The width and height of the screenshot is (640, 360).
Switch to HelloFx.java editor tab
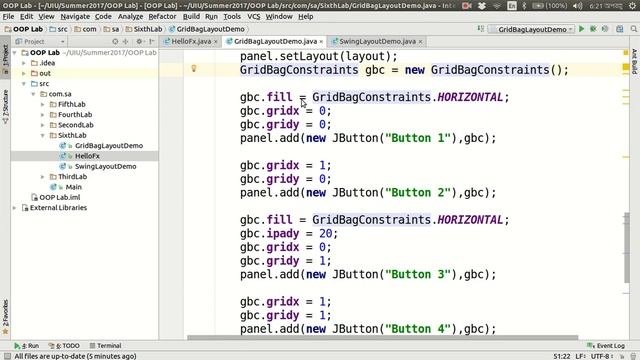[x=191, y=41]
